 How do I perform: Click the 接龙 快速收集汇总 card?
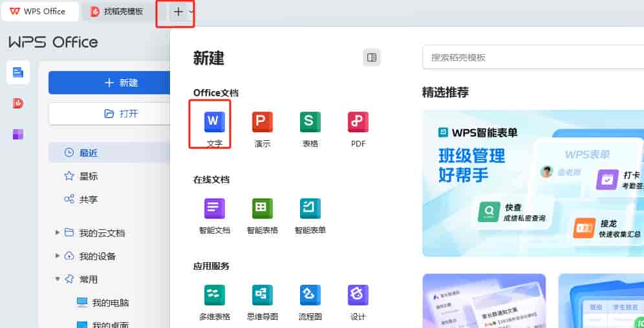point(607,229)
